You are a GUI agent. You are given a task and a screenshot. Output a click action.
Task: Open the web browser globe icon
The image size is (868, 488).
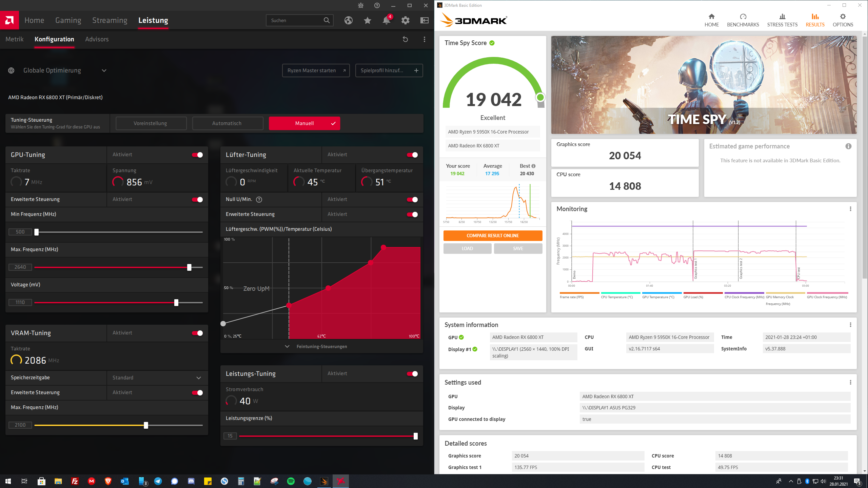(x=348, y=20)
